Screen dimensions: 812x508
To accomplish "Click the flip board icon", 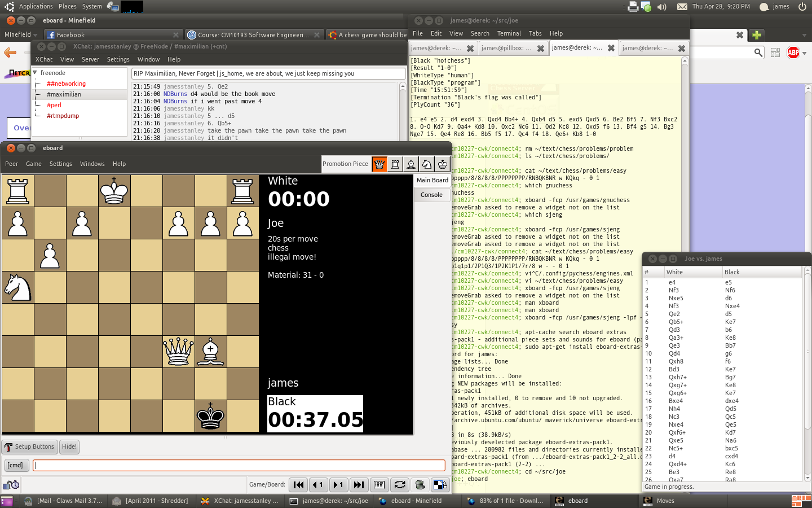I will pyautogui.click(x=400, y=485).
